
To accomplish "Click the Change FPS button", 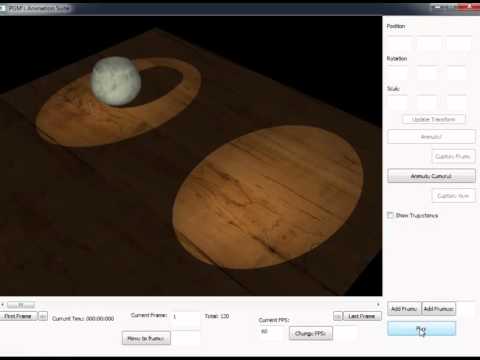I will click(x=311, y=333).
